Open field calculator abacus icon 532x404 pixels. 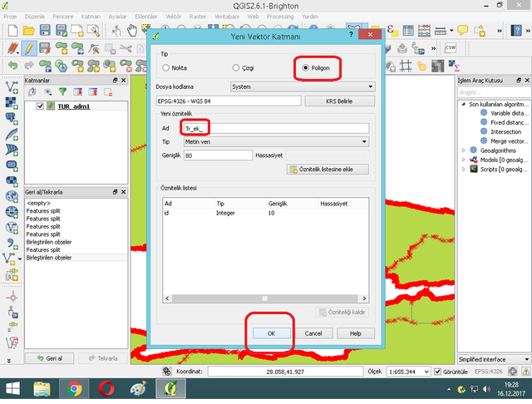click(x=424, y=31)
